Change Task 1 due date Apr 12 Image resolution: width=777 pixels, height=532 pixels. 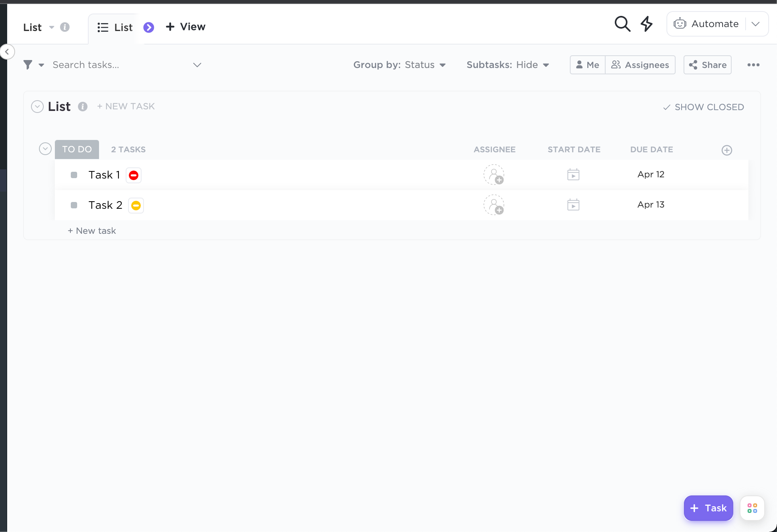coord(651,174)
